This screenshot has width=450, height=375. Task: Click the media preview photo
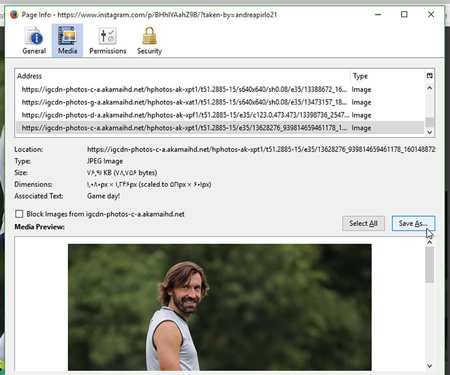[220, 307]
